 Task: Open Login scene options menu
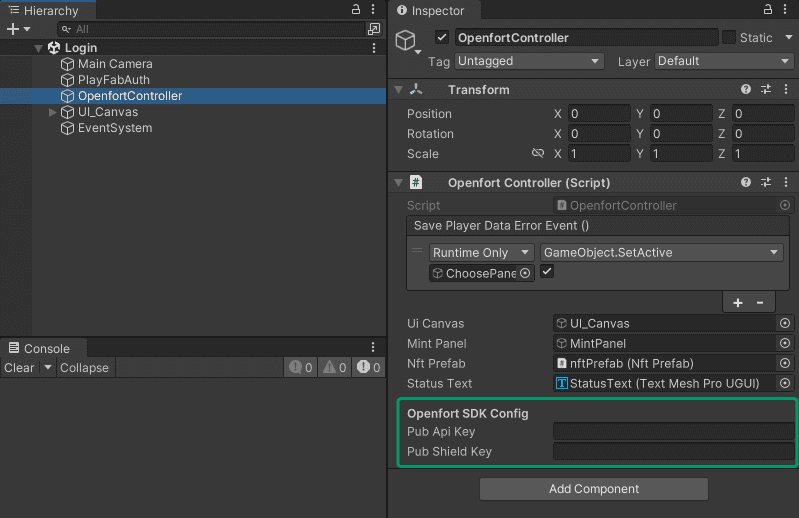point(374,48)
